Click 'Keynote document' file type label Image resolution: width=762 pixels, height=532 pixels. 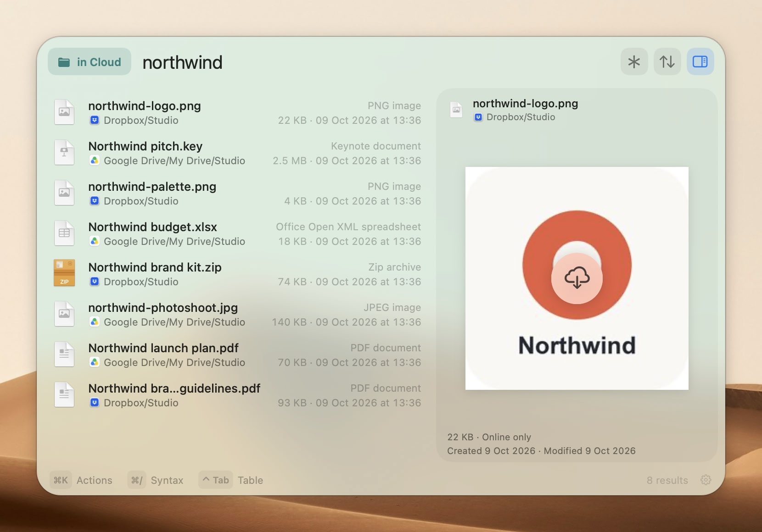point(376,146)
